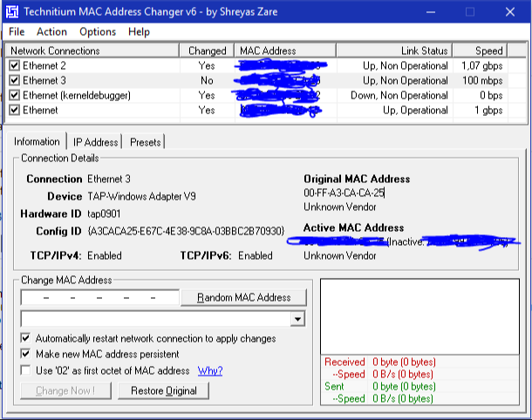Click the Random MAC Address button
This screenshot has width=532, height=420.
243,298
